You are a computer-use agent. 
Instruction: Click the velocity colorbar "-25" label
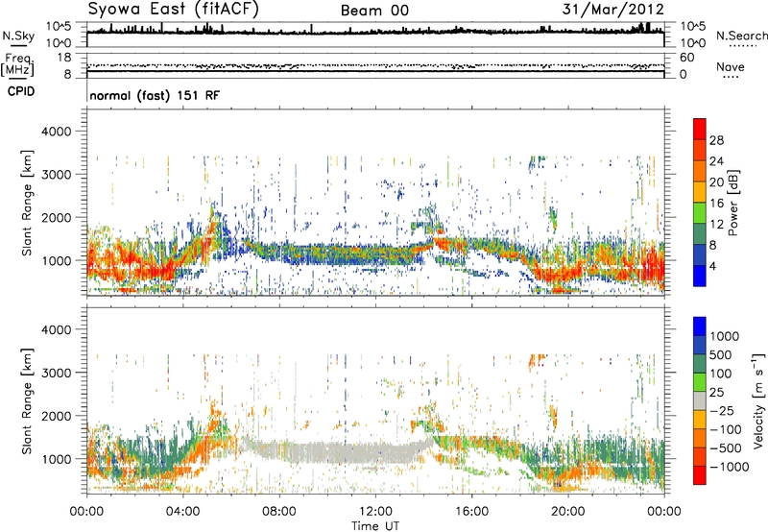[x=722, y=411]
